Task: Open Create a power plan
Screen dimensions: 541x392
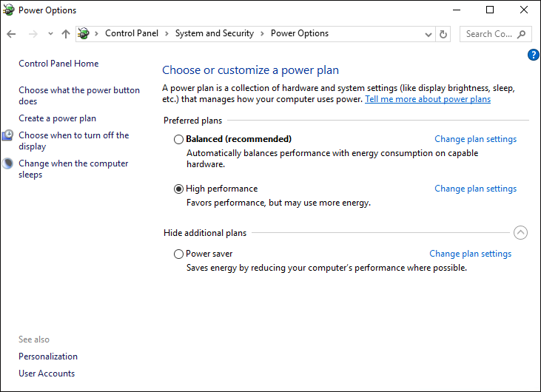Action: click(x=57, y=118)
